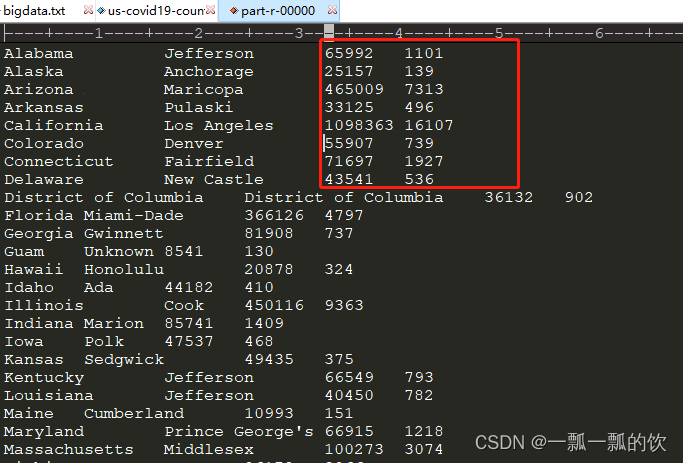Click the value 7313
The width and height of the screenshot is (683, 463).
(x=424, y=89)
